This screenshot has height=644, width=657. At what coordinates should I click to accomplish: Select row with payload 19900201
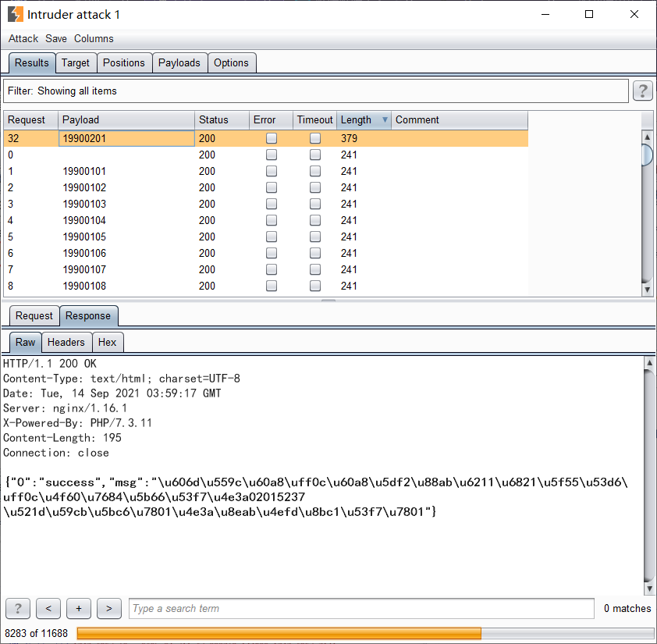click(265, 138)
